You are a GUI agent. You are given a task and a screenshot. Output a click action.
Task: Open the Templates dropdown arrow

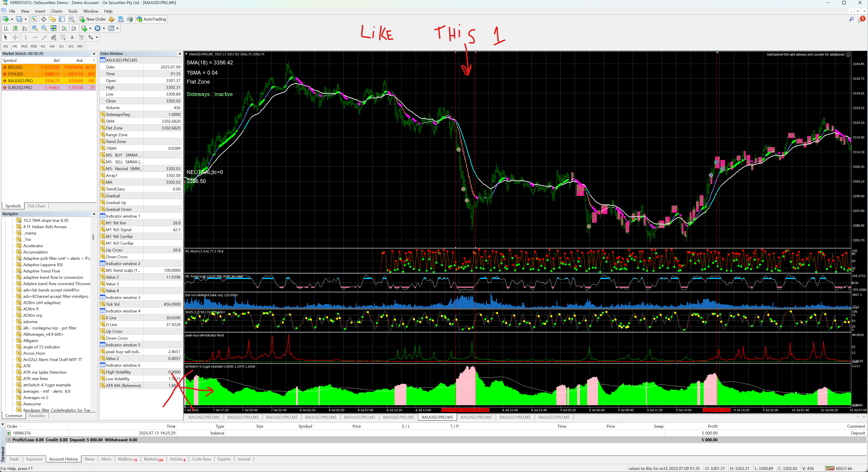(x=117, y=28)
